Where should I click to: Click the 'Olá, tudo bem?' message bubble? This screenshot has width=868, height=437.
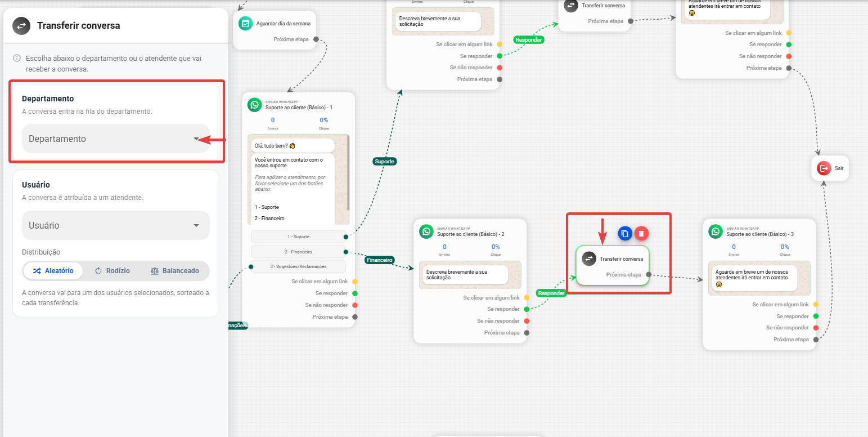293,145
